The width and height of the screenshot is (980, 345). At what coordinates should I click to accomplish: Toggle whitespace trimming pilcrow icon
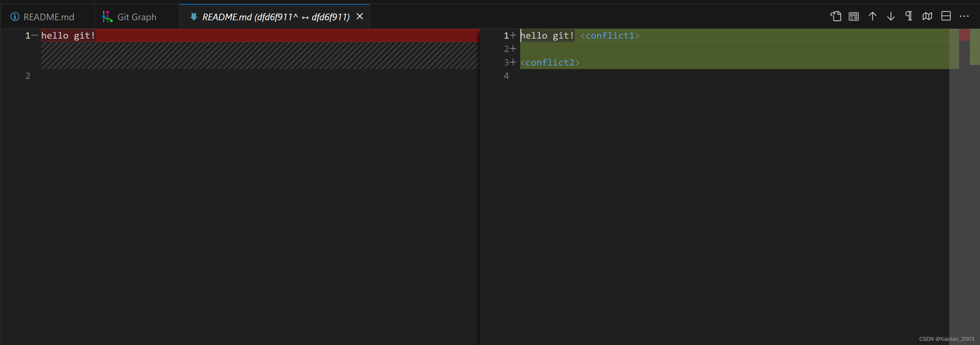click(909, 16)
